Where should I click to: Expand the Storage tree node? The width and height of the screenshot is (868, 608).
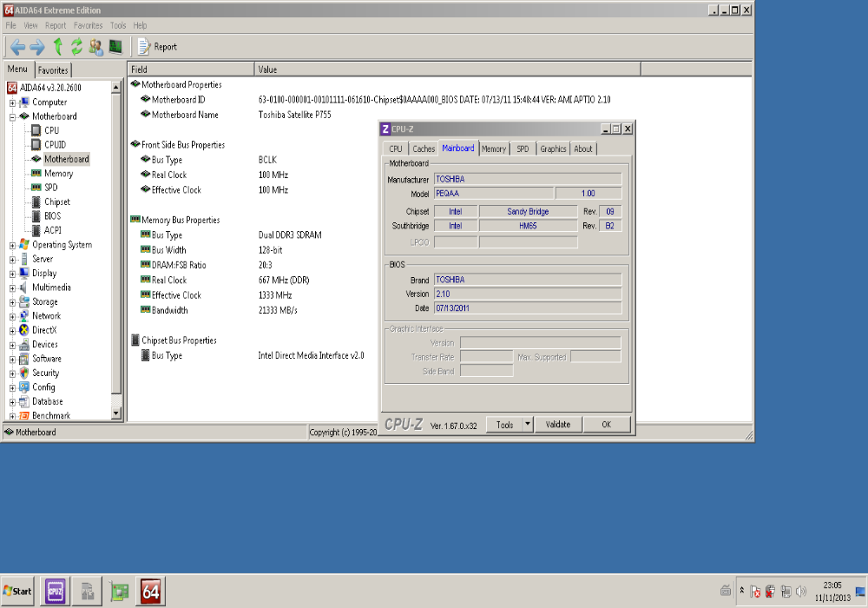(x=12, y=302)
